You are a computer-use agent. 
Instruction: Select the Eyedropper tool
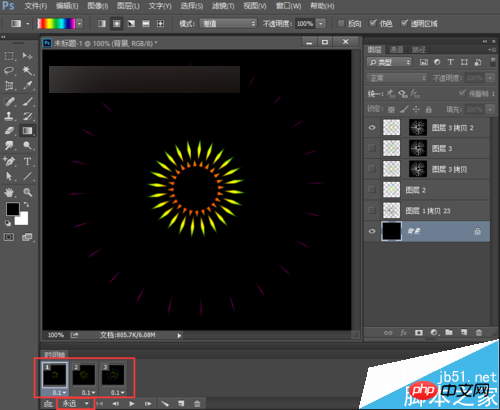point(27,86)
